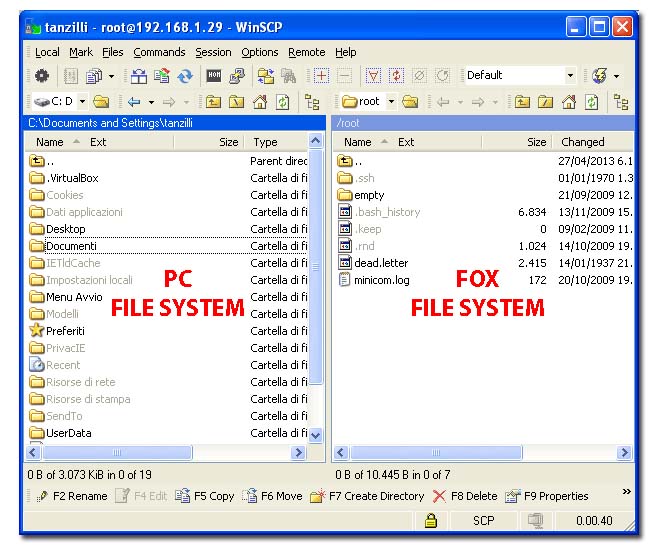Screen dimensions: 662x554
Task: Open the Local menu
Action: [x=47, y=52]
